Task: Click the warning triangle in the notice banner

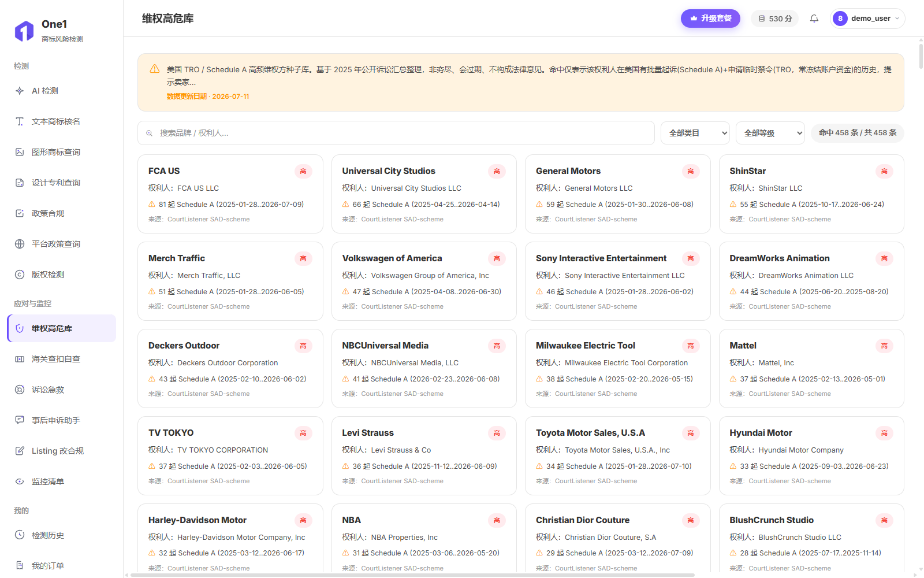Action: point(155,69)
